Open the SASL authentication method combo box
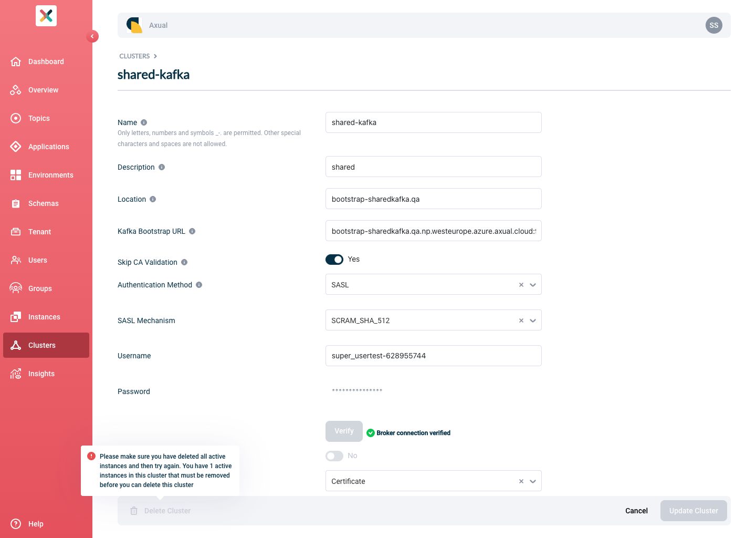Image resolution: width=756 pixels, height=538 pixels. tap(434, 284)
